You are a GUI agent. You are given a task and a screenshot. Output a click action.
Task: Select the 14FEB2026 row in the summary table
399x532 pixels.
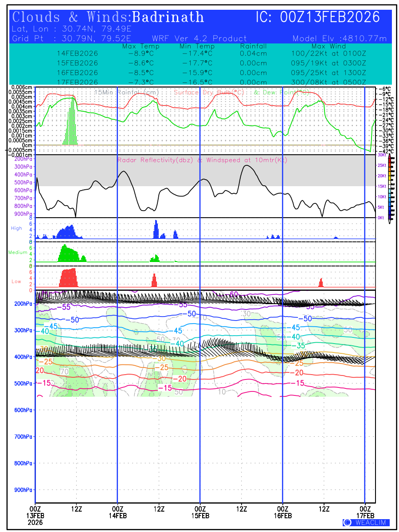click(78, 53)
